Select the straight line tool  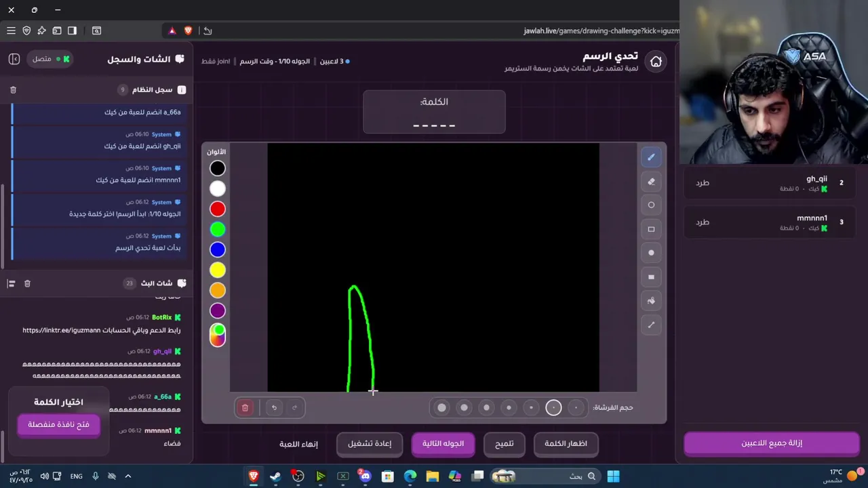(x=651, y=325)
